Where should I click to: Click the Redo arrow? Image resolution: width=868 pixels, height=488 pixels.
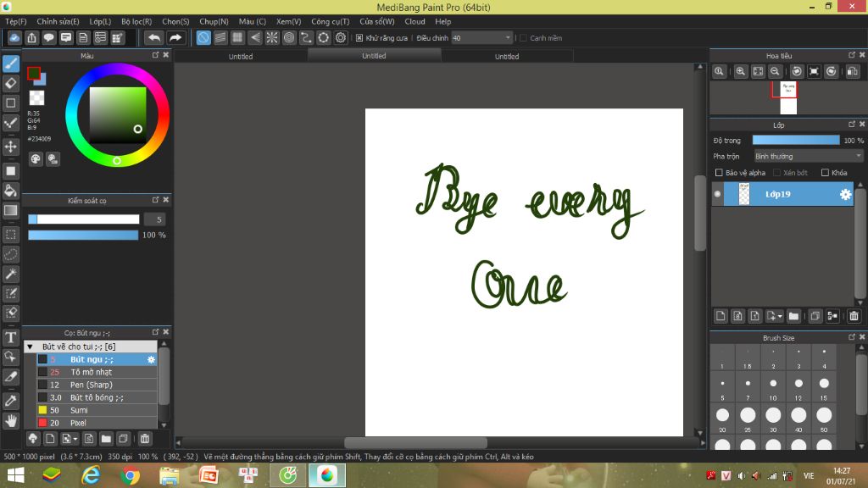tap(175, 37)
